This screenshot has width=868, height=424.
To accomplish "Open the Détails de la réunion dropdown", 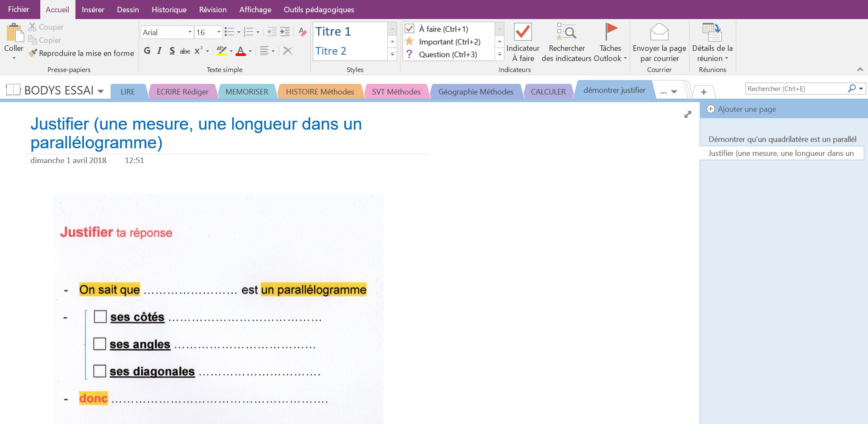I will 712,42.
